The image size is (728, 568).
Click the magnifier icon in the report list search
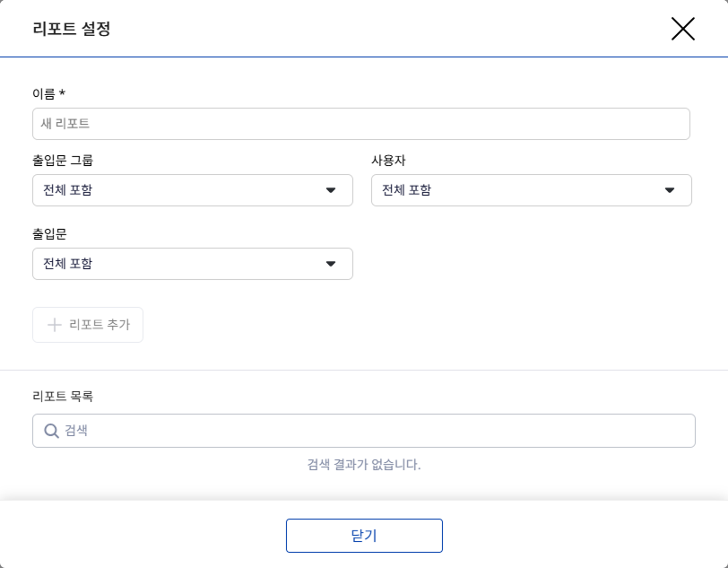(51, 431)
